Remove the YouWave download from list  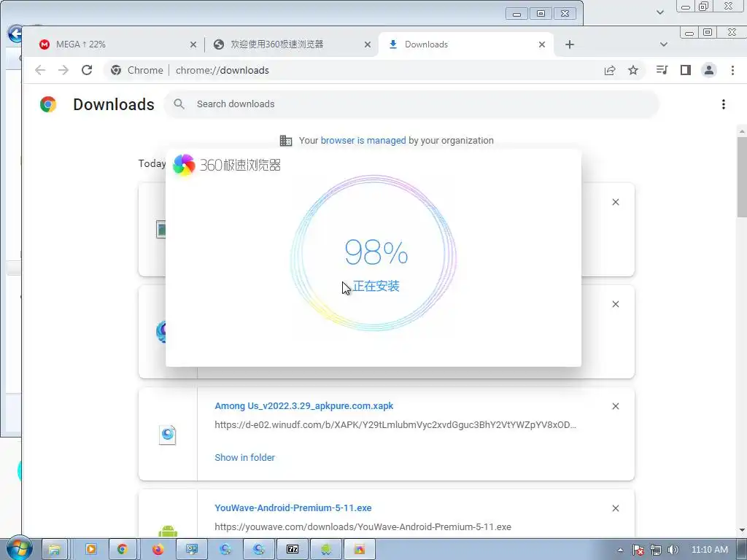[x=616, y=508]
